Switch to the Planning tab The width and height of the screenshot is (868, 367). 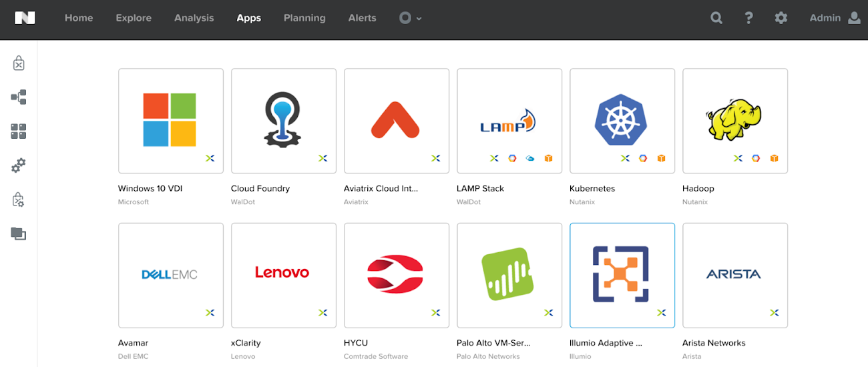point(304,18)
